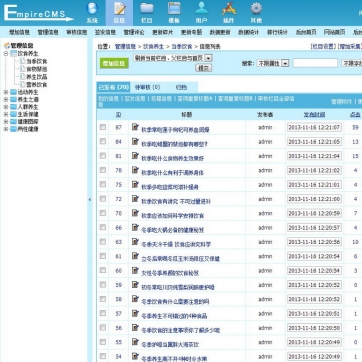Expand the 人群养生 tree node
Image resolution: width=362 pixels, height=362 pixels.
click(6, 107)
